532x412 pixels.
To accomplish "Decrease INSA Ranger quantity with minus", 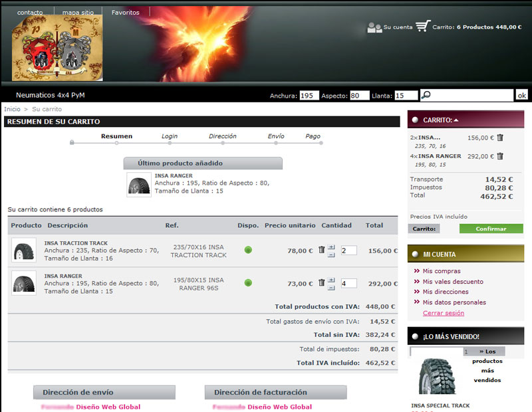I will pyautogui.click(x=332, y=287).
